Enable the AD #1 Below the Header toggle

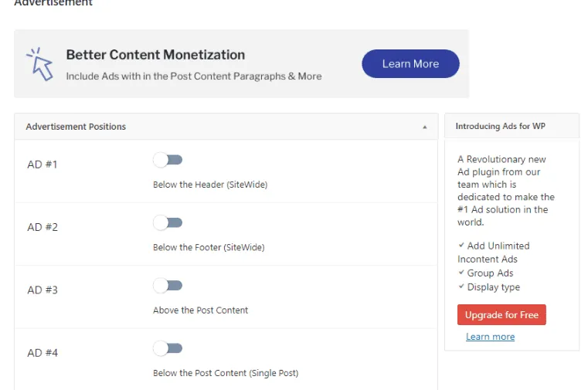[x=168, y=160]
